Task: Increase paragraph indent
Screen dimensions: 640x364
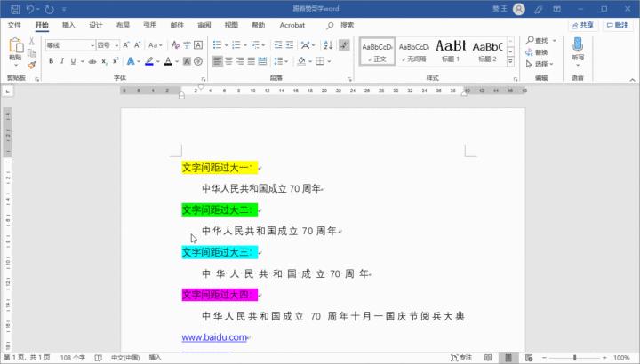Action: pyautogui.click(x=290, y=45)
